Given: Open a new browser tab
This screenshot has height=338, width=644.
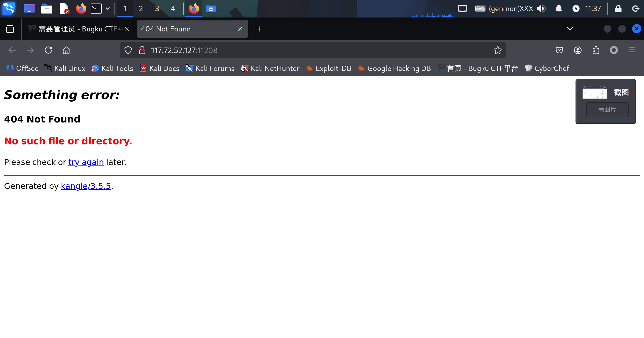Looking at the screenshot, I should click(x=259, y=29).
